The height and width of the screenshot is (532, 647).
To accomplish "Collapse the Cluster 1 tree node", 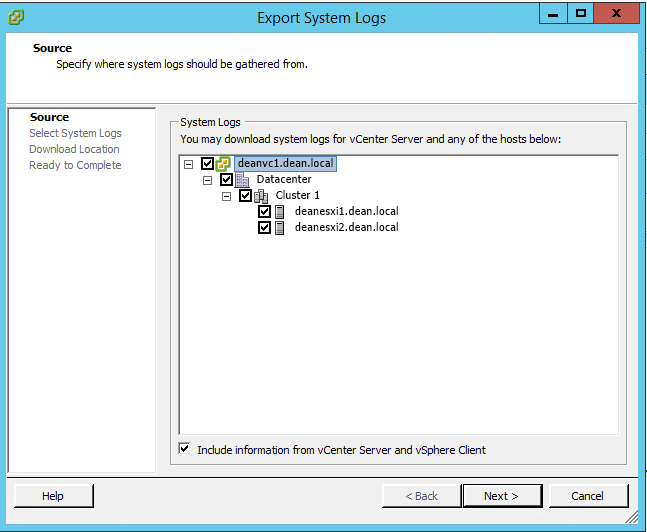I will pyautogui.click(x=227, y=196).
